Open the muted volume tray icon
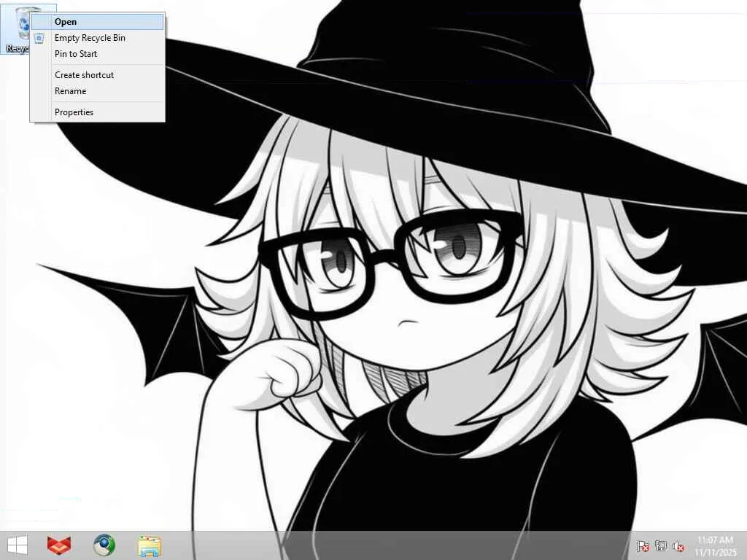This screenshot has height=560, width=747. click(x=678, y=546)
